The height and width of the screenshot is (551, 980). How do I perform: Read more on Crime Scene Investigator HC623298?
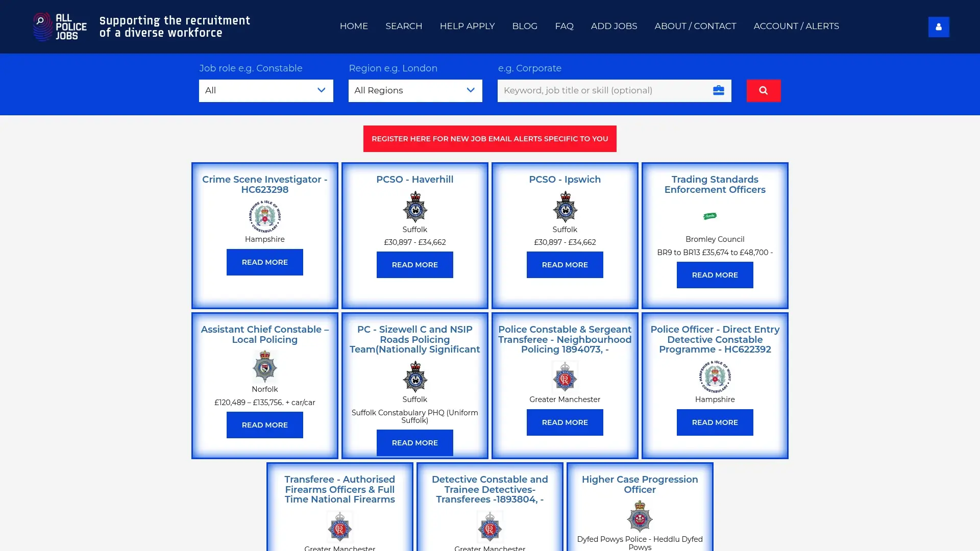point(265,262)
